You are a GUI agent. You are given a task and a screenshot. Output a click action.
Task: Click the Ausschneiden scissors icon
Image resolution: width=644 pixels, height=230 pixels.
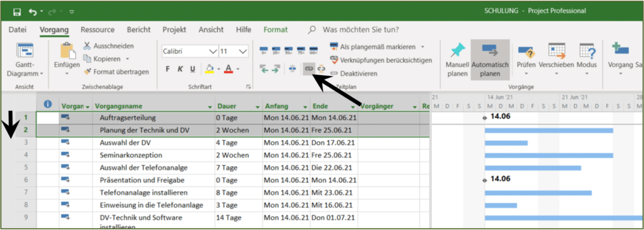point(87,45)
